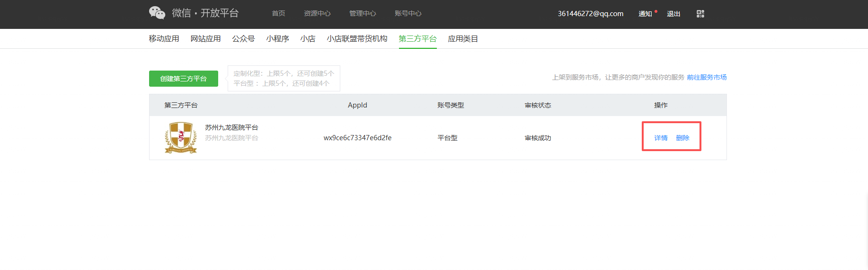Click gray subtitle 苏州九龙医院平台

pos(231,138)
